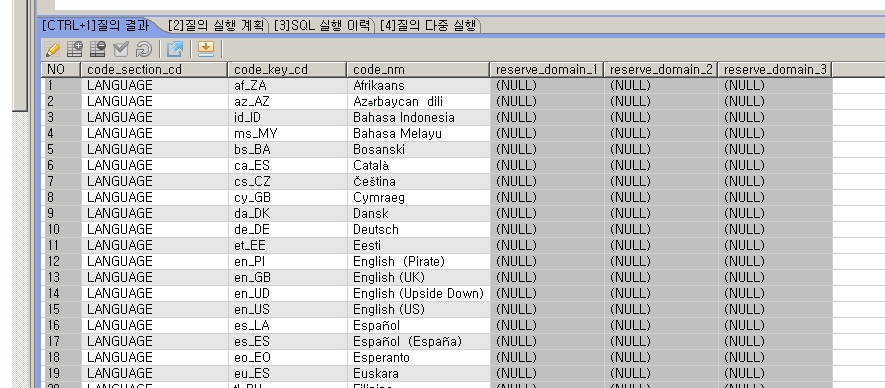Switch to the [CTRL+1]질의 결과 tab
885x388 pixels.
click(x=95, y=25)
